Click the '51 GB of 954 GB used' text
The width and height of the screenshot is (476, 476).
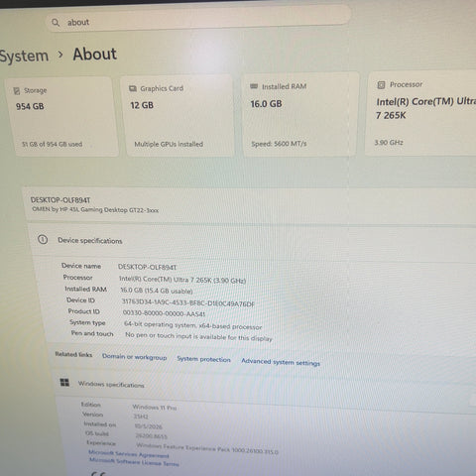52,144
